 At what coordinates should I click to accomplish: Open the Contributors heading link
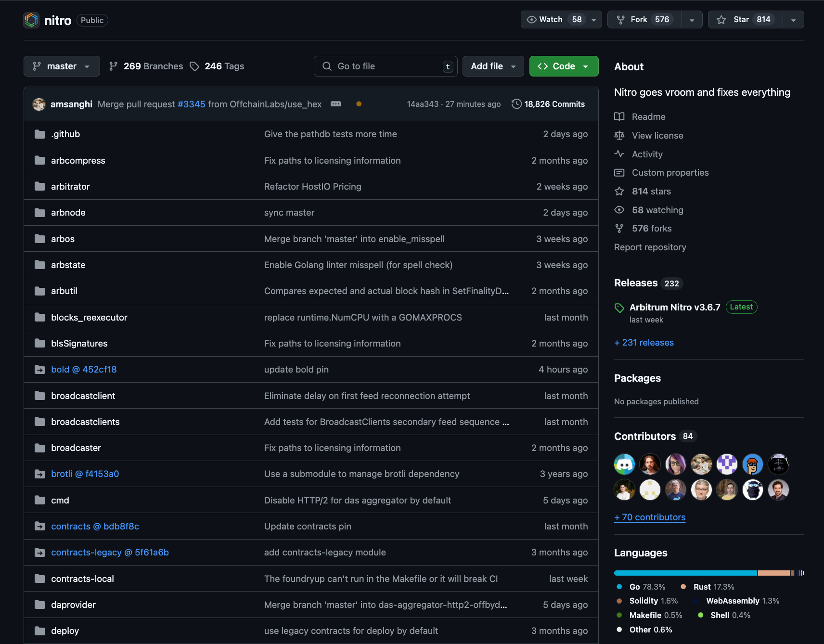tap(645, 437)
